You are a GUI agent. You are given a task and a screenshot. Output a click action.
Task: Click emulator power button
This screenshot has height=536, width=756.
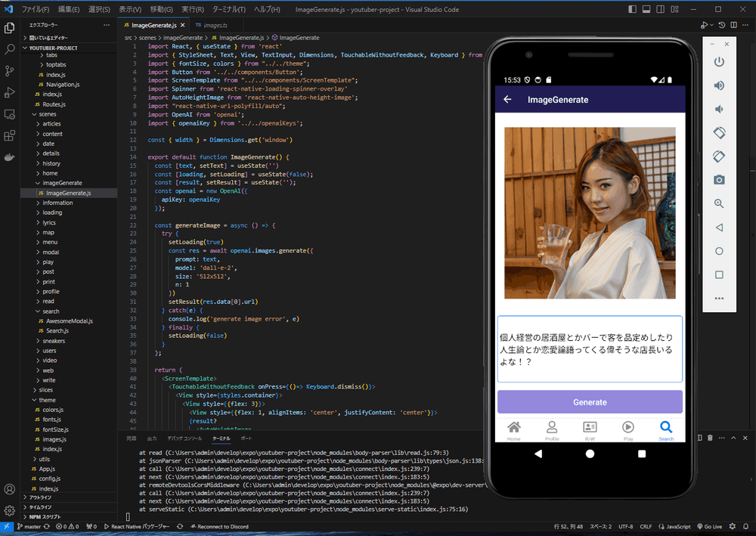719,62
